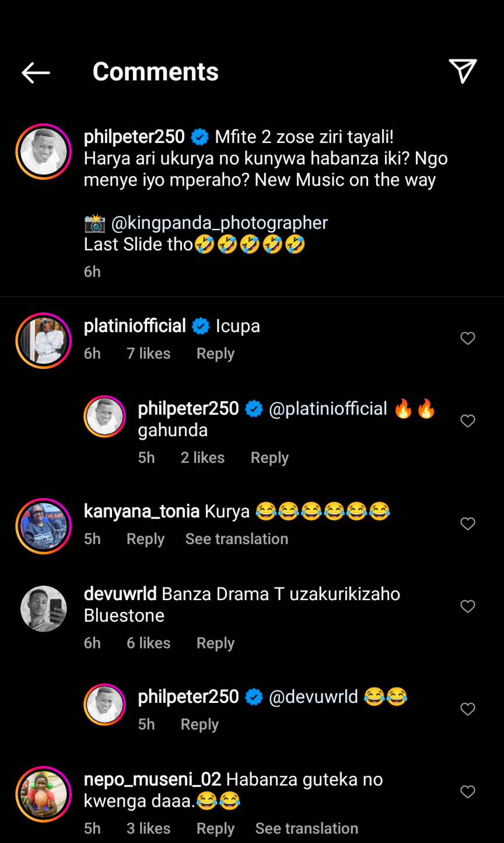The width and height of the screenshot is (504, 843).
Task: See translation of kanyana_tonia's comment
Action: click(x=236, y=539)
